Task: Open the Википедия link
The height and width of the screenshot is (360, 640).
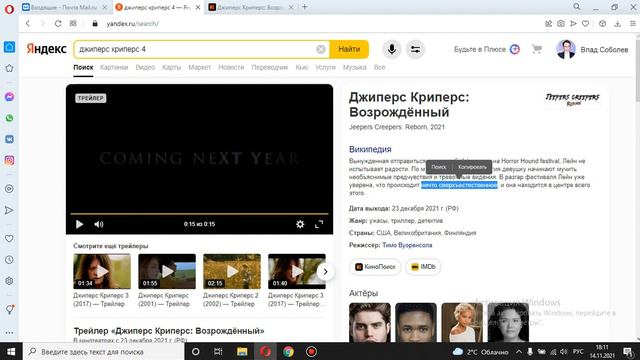Action: point(370,149)
